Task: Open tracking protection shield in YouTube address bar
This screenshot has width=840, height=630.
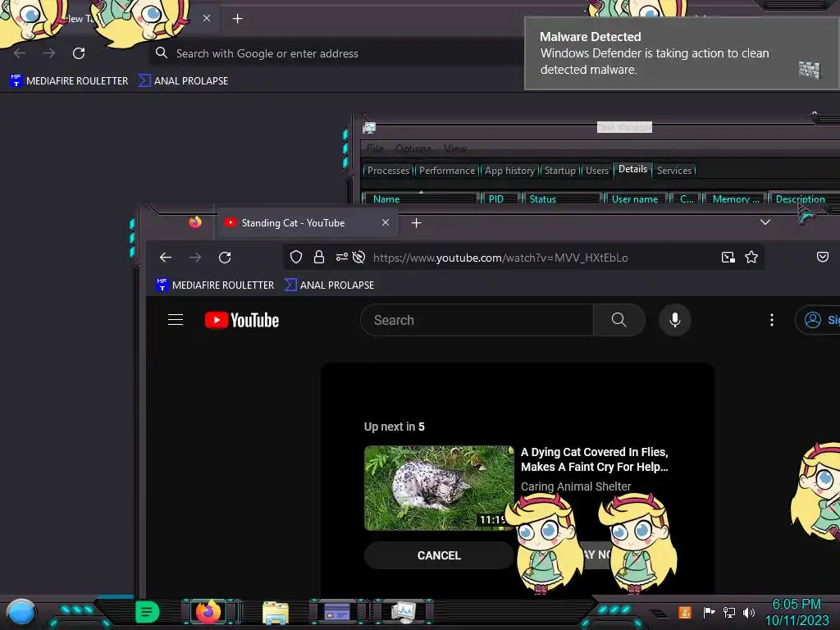Action: tap(295, 257)
